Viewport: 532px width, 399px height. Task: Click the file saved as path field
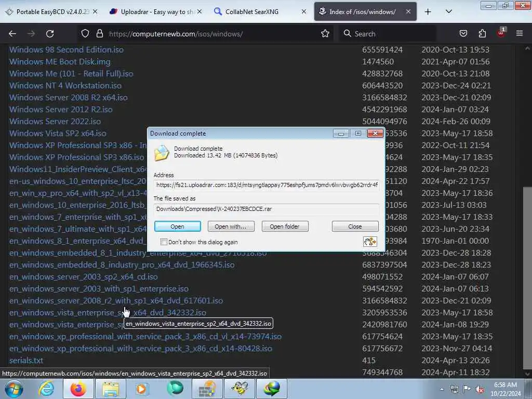click(267, 209)
